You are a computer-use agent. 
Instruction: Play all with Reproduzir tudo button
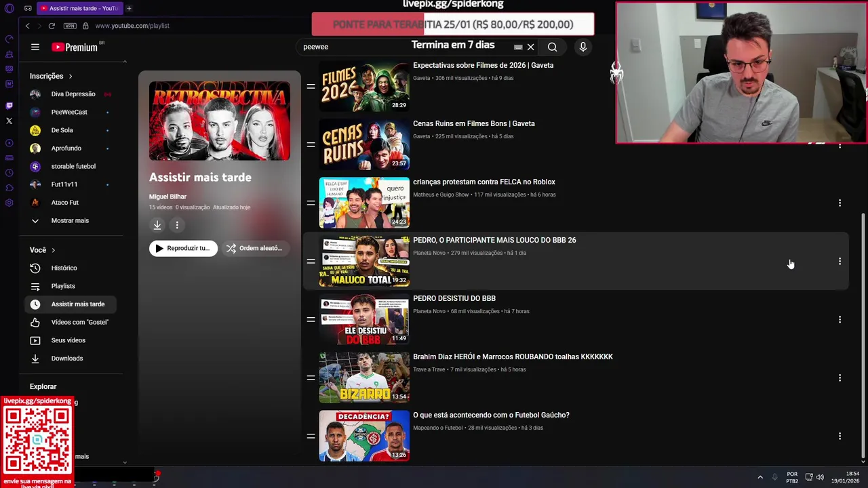[183, 248]
